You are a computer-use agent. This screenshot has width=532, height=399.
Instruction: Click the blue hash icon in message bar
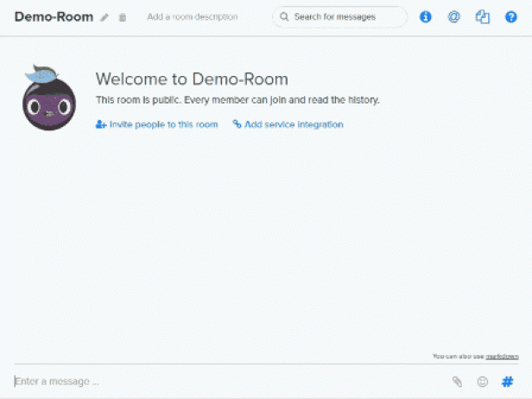pos(508,382)
